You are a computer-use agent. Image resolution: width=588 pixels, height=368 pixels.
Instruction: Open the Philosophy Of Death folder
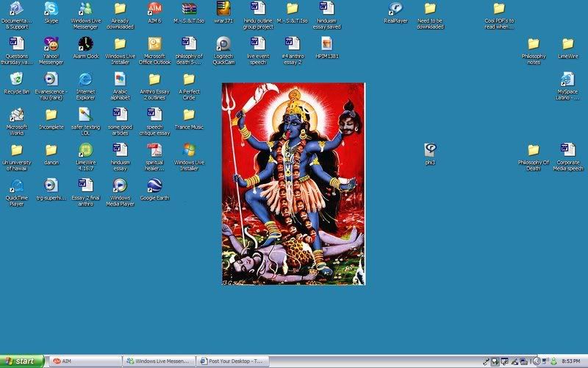click(533, 150)
